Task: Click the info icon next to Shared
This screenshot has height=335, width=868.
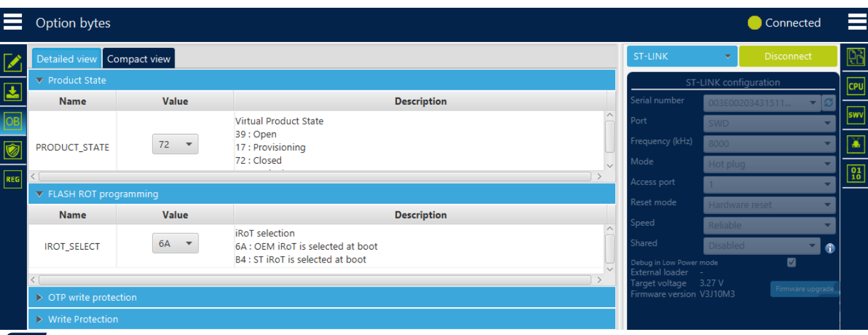Action: point(831,248)
